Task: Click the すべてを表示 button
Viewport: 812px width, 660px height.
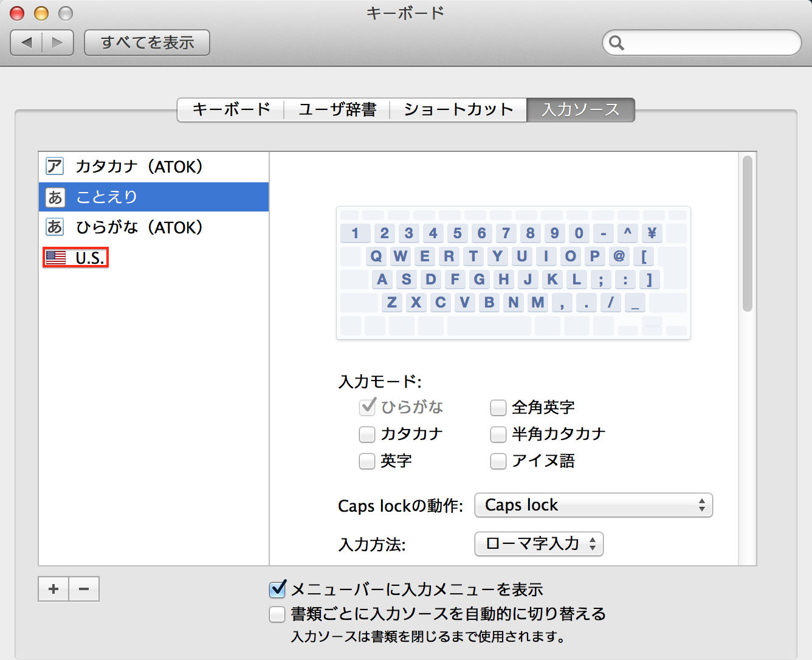Action: coord(147,43)
